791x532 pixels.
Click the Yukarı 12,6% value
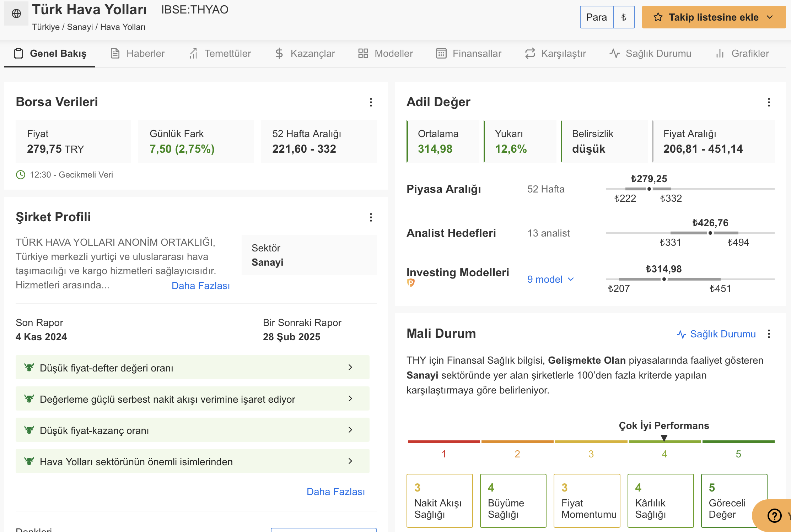(511, 149)
